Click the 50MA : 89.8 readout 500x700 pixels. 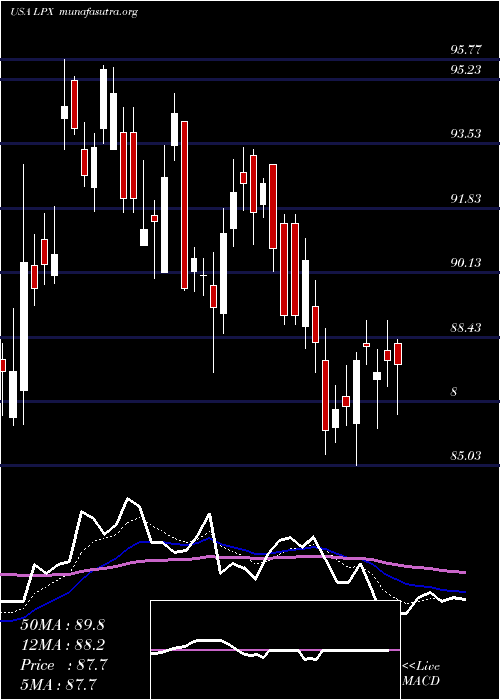click(x=62, y=625)
